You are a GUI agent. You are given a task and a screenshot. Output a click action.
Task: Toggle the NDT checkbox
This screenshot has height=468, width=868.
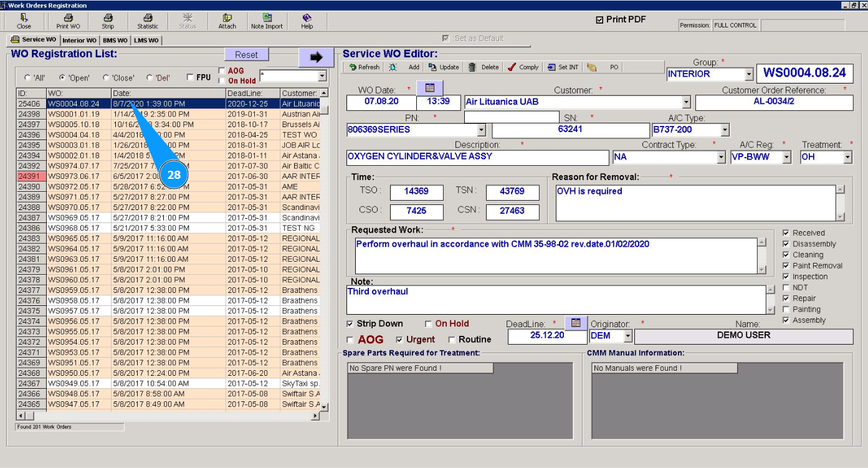[x=786, y=287]
